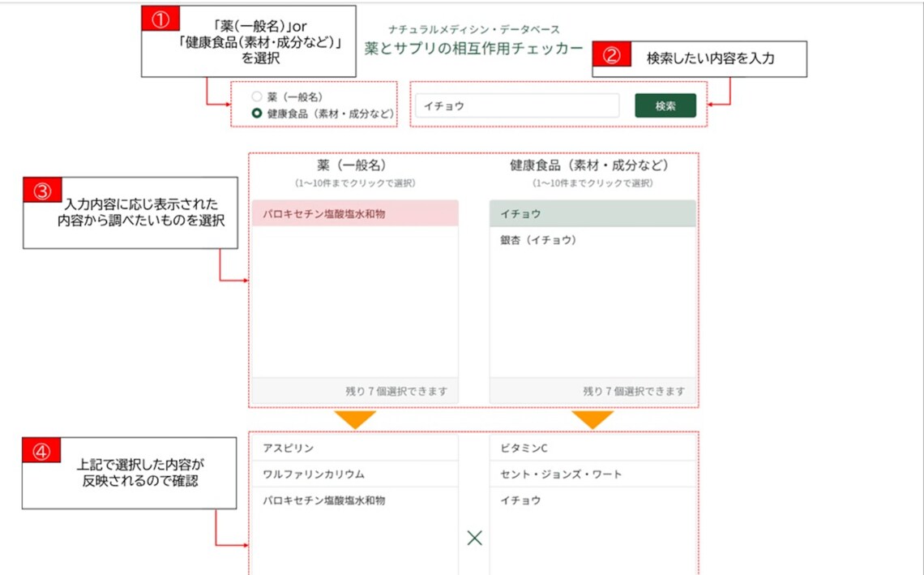
Task: Click the green × icon between the lists
Action: tap(474, 538)
